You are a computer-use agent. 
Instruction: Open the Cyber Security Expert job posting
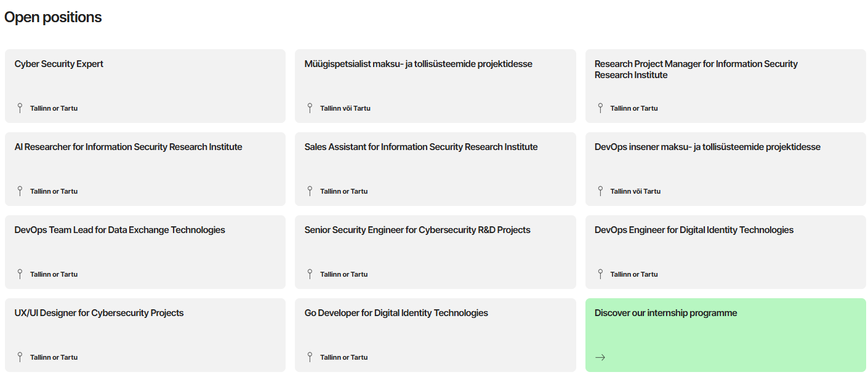point(145,86)
